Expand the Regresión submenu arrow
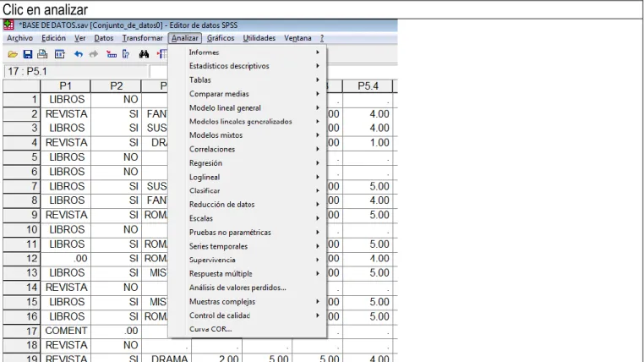This screenshot has width=644, height=362. [x=318, y=162]
